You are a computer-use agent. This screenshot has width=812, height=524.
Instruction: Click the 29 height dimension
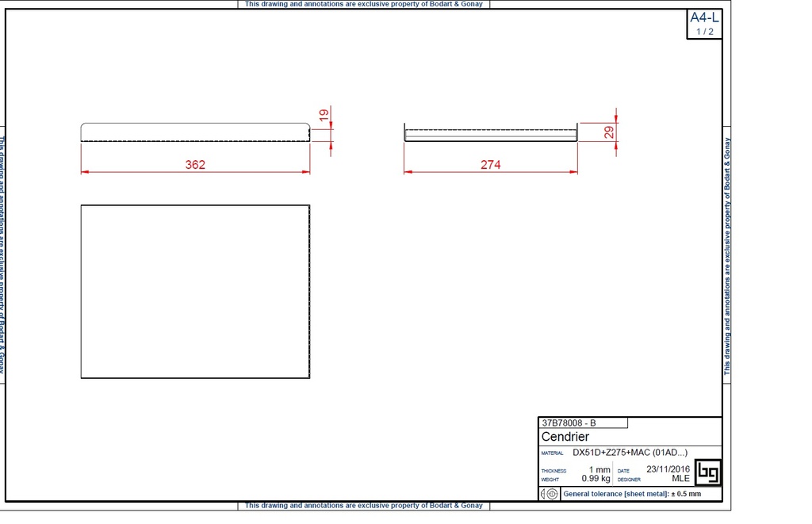(609, 132)
